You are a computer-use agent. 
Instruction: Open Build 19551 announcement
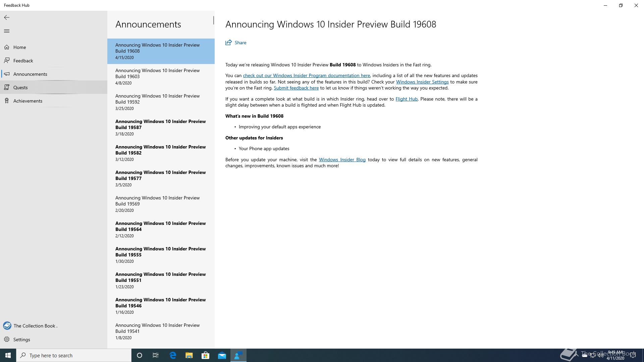(161, 280)
